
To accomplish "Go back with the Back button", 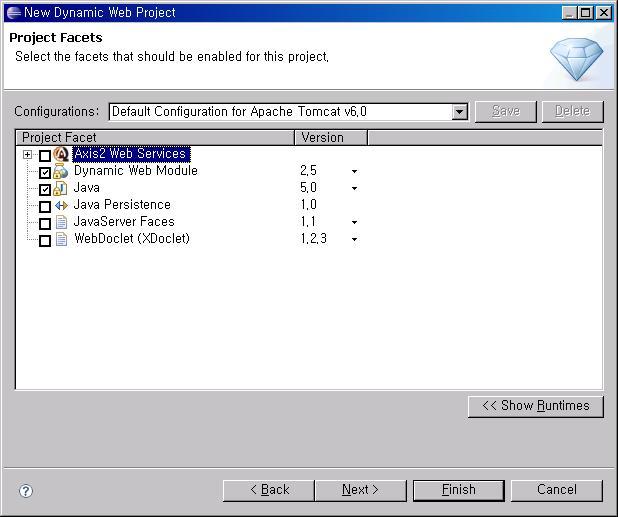I will (269, 490).
